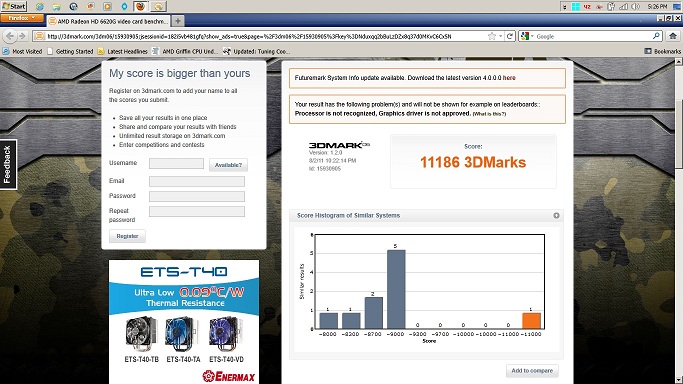This screenshot has width=683, height=384.
Task: Expand the Google search engine dropdown
Action: click(x=527, y=36)
